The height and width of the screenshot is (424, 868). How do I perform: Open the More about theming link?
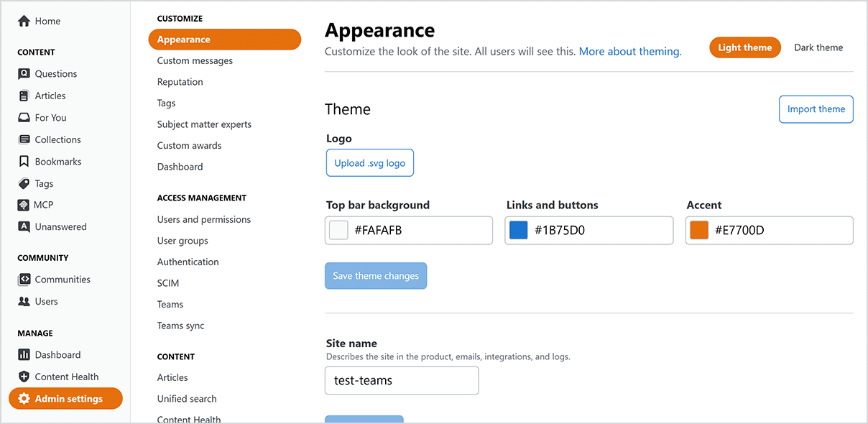629,52
